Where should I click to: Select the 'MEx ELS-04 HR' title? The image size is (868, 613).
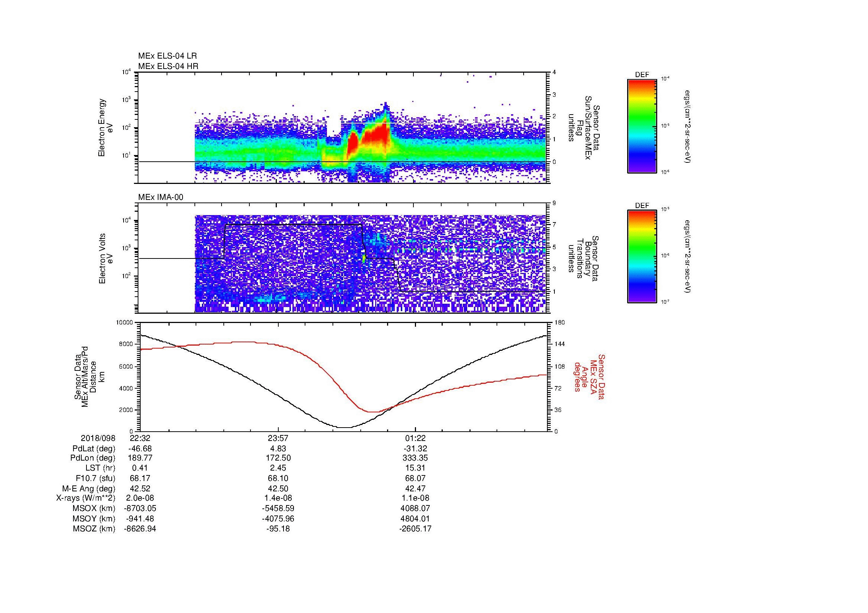tap(168, 66)
